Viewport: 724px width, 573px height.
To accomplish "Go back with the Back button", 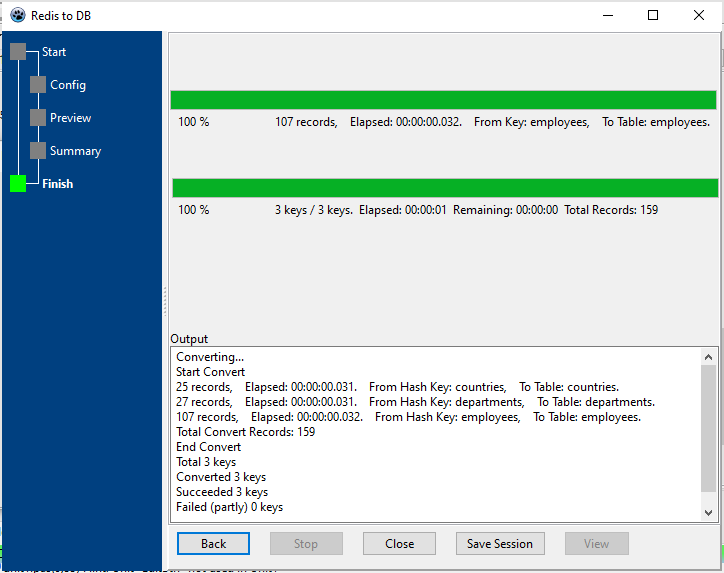I will coord(213,544).
